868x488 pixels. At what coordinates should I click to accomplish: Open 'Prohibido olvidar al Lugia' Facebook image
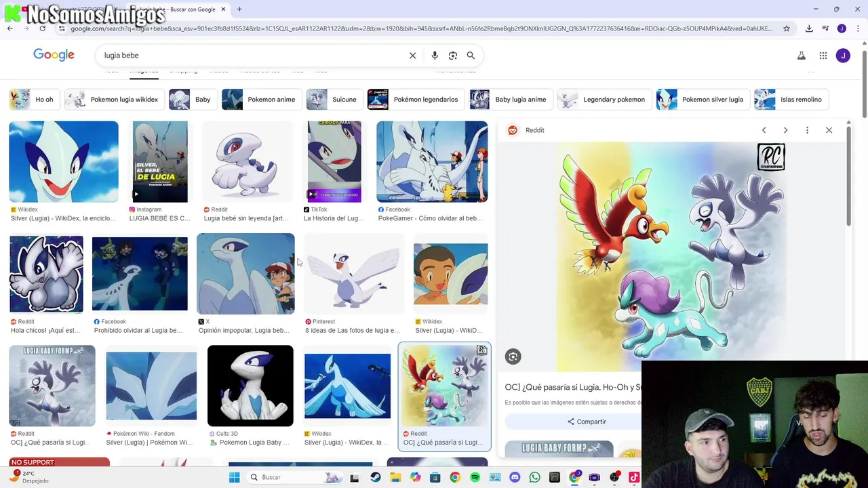click(x=140, y=274)
